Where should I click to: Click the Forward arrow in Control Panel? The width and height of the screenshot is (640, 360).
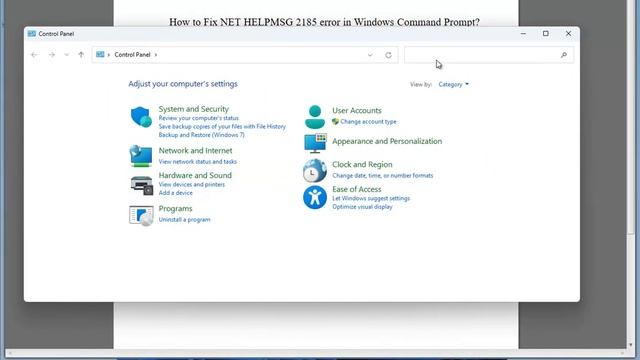pos(51,55)
